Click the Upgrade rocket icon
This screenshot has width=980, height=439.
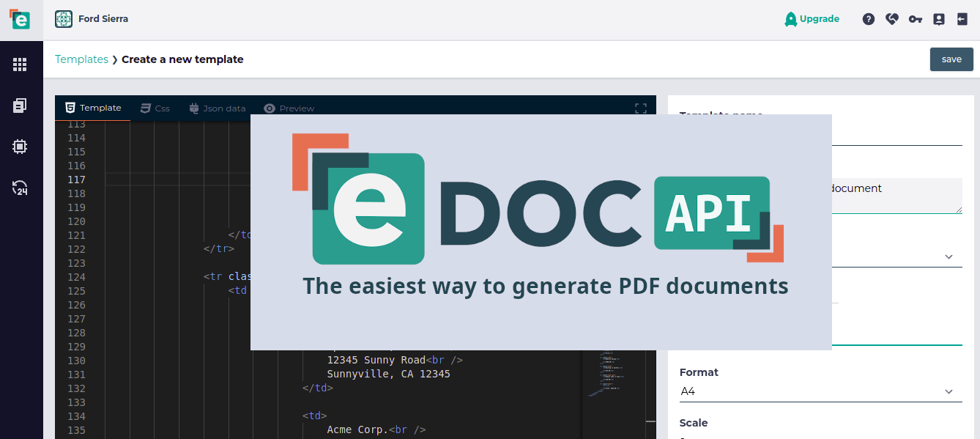tap(790, 19)
